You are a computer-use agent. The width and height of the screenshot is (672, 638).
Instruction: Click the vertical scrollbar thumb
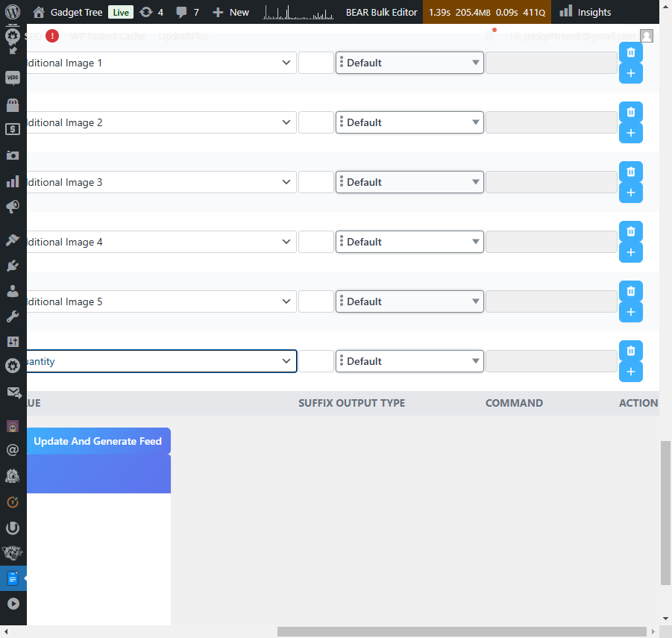tap(665, 513)
